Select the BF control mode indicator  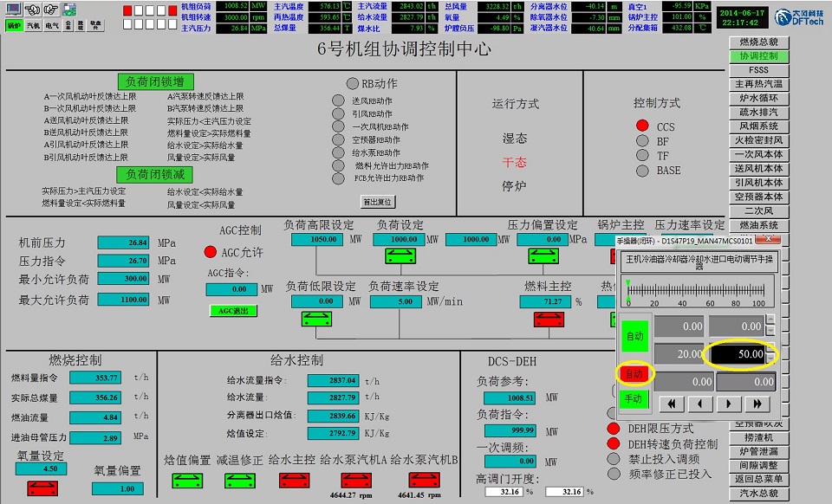(642, 141)
